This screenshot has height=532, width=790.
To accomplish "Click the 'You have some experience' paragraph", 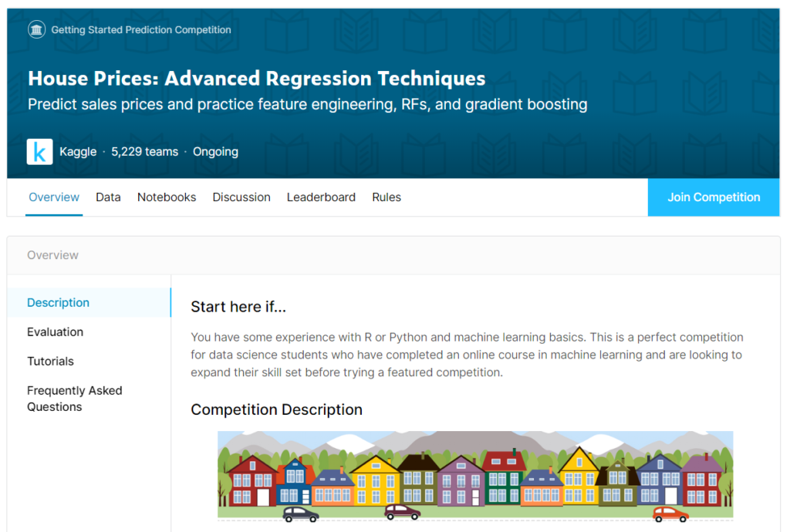I will [467, 355].
